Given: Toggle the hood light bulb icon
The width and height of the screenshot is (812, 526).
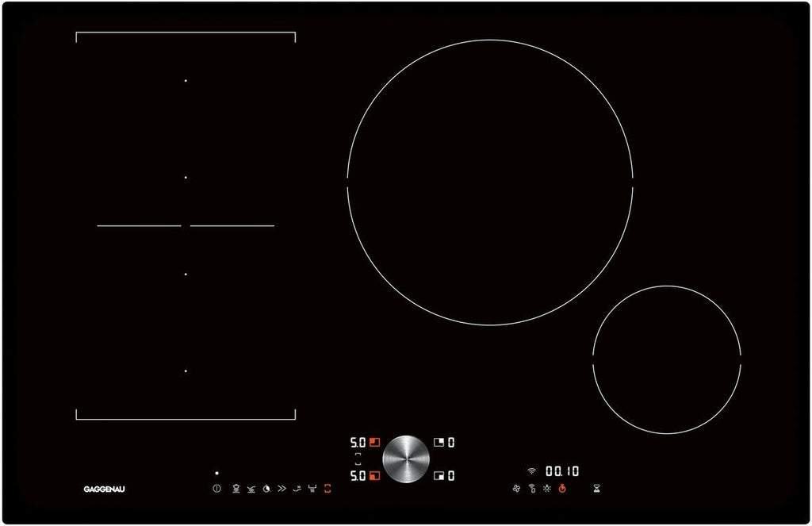Looking at the screenshot, I should [x=546, y=489].
